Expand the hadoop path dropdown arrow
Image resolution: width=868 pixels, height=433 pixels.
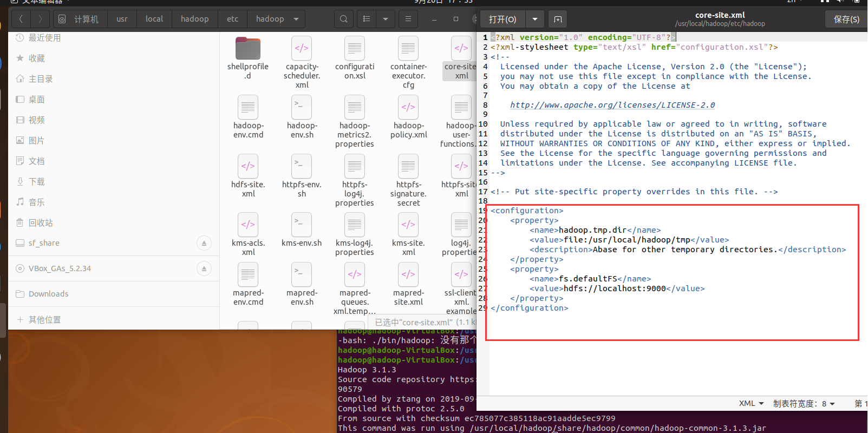click(296, 19)
